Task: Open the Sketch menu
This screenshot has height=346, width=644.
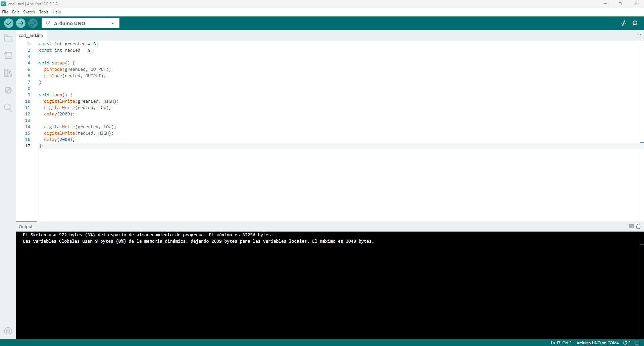Action: pos(29,12)
